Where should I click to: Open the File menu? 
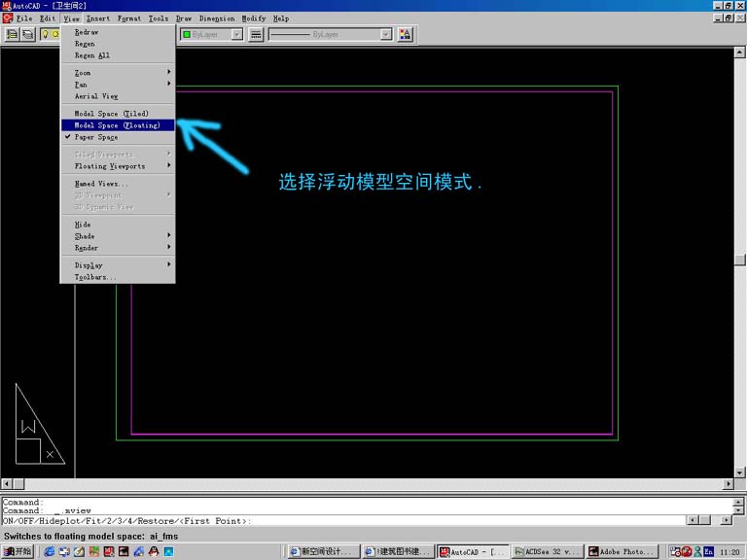click(24, 18)
